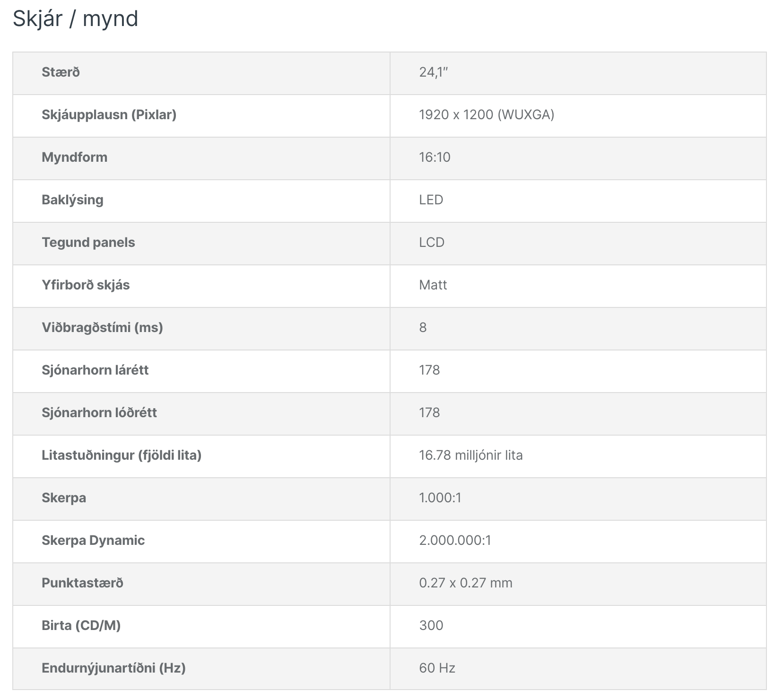The image size is (783, 700).
Task: Click the 0.27 x 0.27 mm value
Action: coord(465,583)
